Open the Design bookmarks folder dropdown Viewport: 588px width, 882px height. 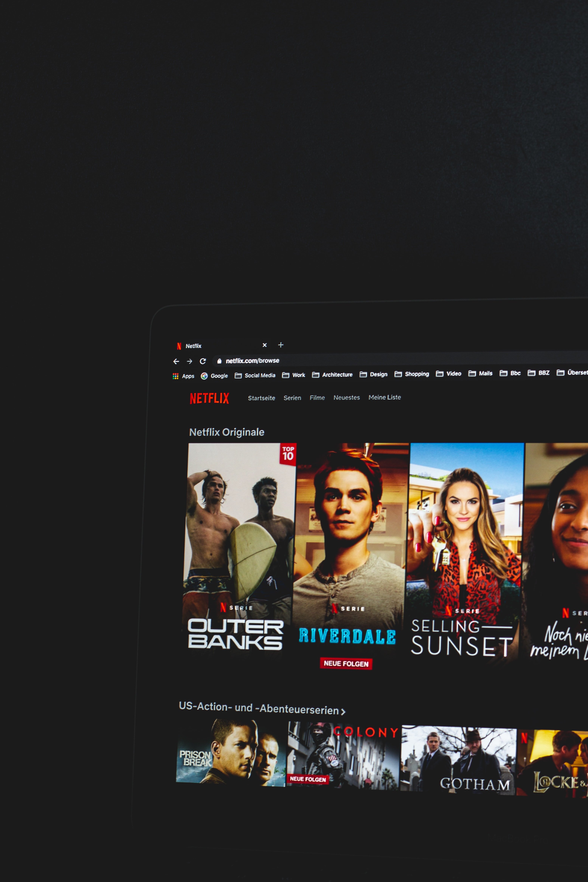[x=379, y=374]
